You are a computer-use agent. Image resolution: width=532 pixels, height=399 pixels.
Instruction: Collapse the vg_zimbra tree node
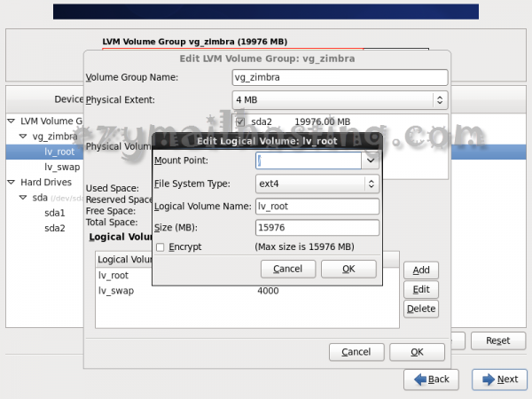click(x=23, y=137)
